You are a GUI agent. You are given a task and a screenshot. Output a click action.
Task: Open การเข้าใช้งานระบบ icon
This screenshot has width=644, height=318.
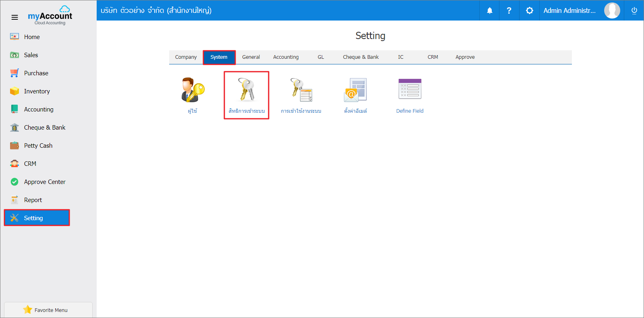click(x=301, y=90)
